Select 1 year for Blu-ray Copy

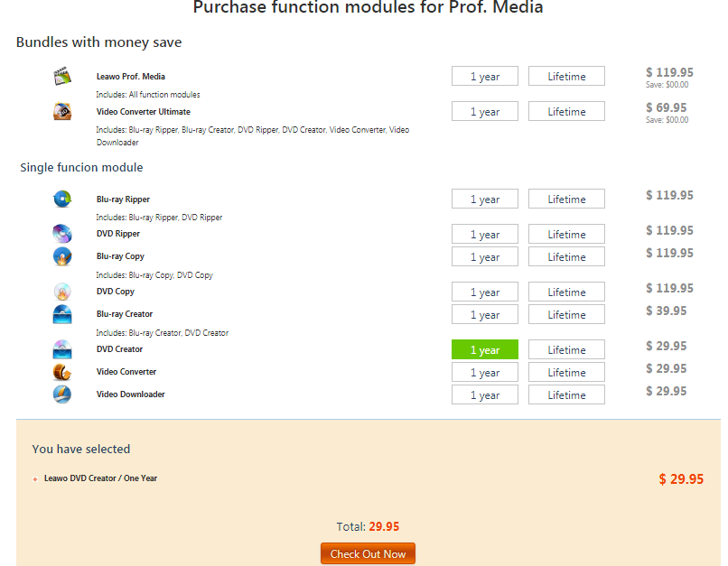485,256
